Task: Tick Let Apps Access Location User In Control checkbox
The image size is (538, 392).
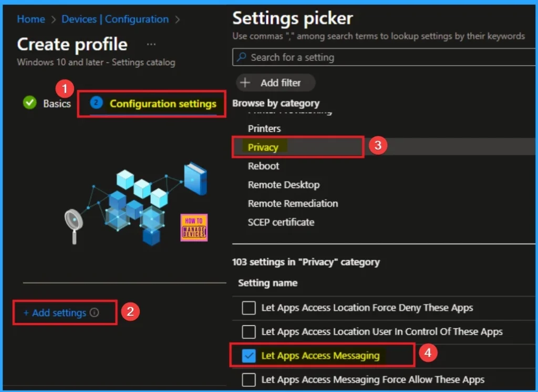Action: 249,332
